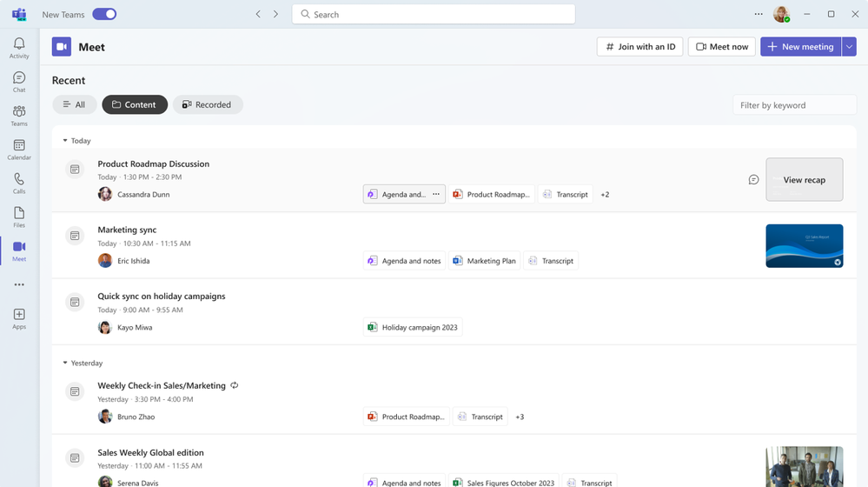868x487 pixels.
Task: Go to Teams in the sidebar
Action: click(x=19, y=116)
